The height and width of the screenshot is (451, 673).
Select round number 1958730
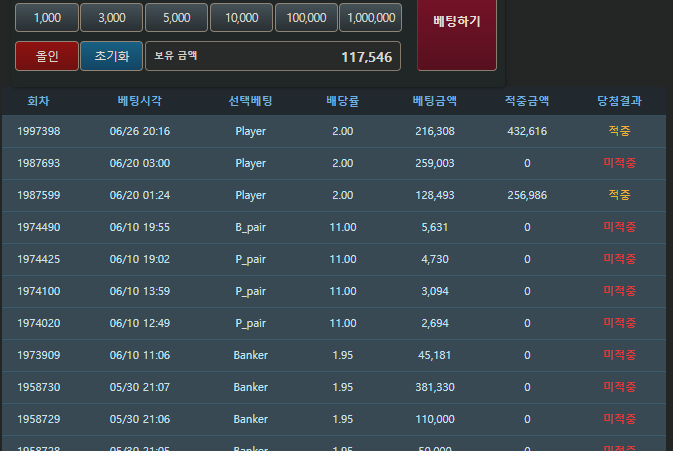(39, 387)
